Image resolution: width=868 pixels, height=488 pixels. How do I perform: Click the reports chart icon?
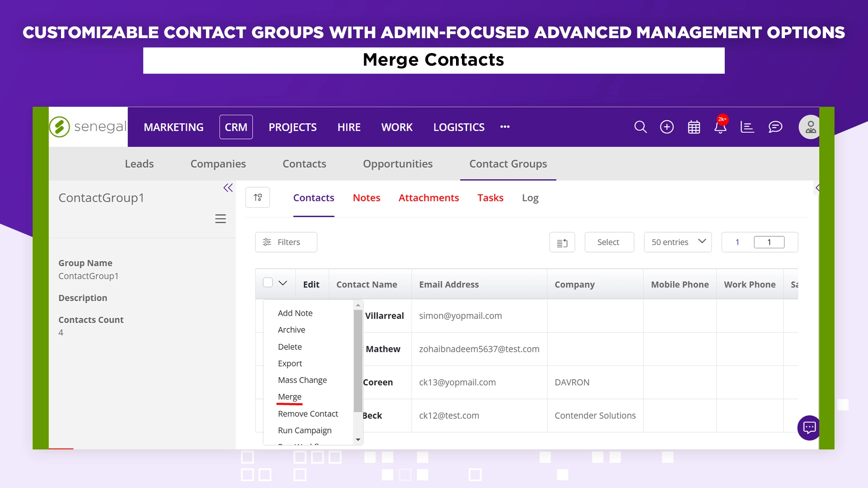pyautogui.click(x=747, y=127)
